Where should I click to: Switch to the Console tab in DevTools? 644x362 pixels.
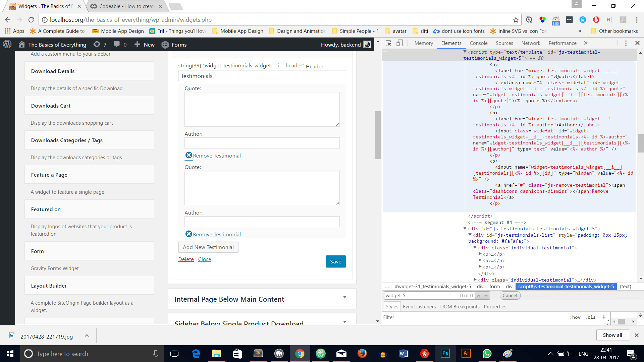(478, 43)
